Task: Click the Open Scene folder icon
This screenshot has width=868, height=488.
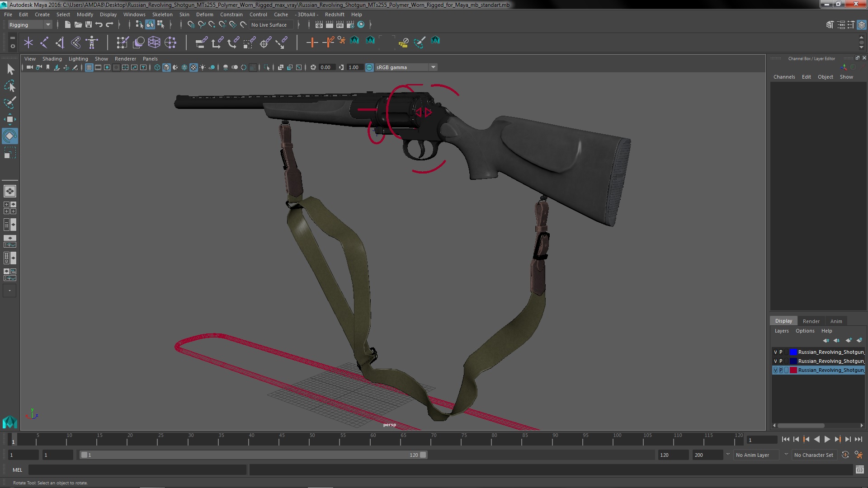Action: tap(78, 24)
